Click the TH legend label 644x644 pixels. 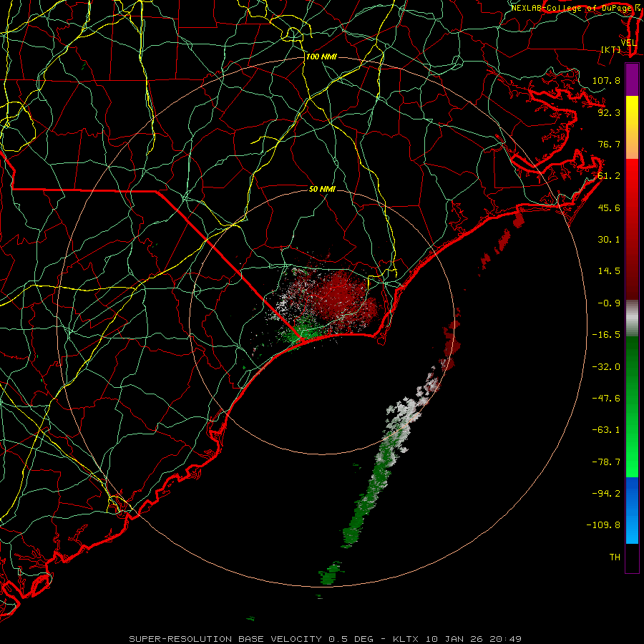pos(615,557)
